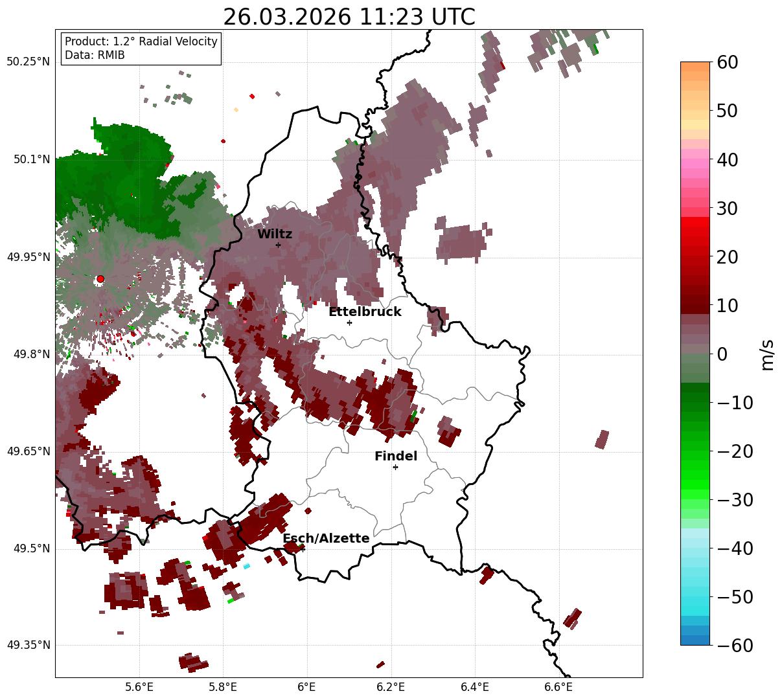Pick the pink colorbar band near 40

[695, 160]
